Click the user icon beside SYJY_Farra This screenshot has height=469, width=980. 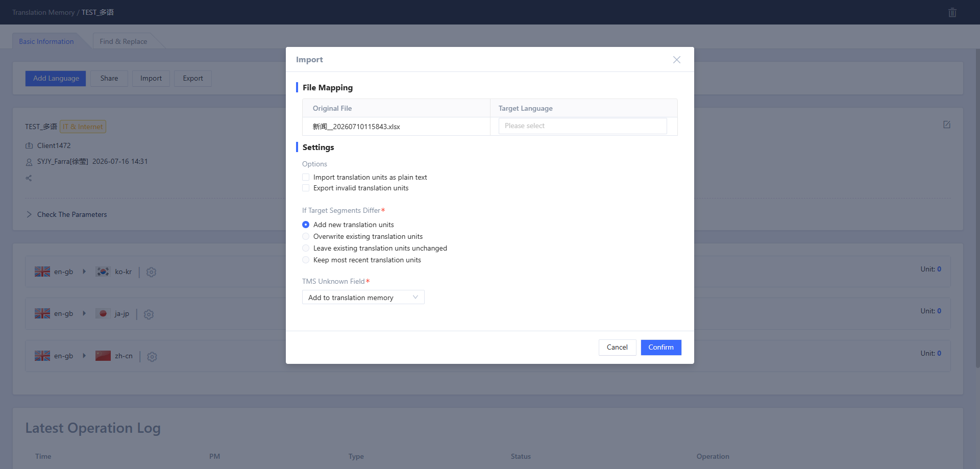pos(29,162)
